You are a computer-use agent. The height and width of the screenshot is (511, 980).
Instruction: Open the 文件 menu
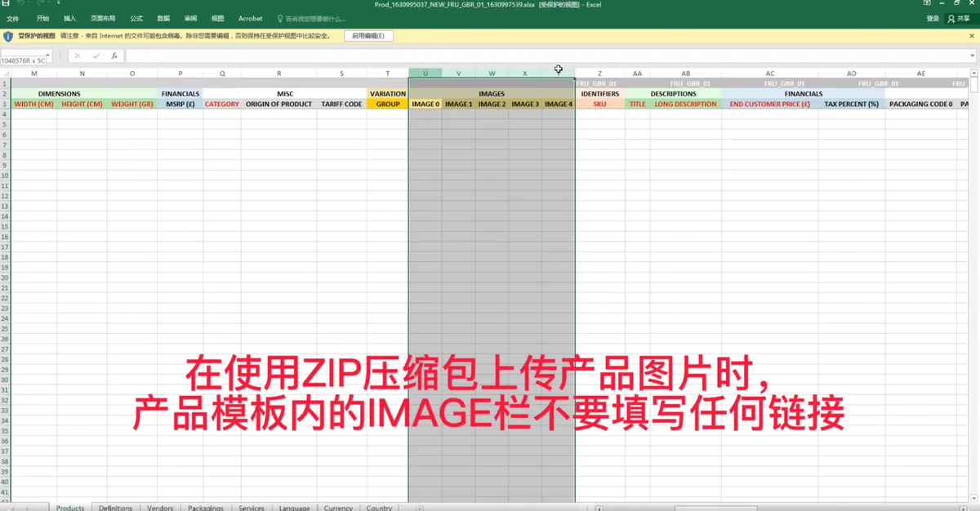point(13,18)
